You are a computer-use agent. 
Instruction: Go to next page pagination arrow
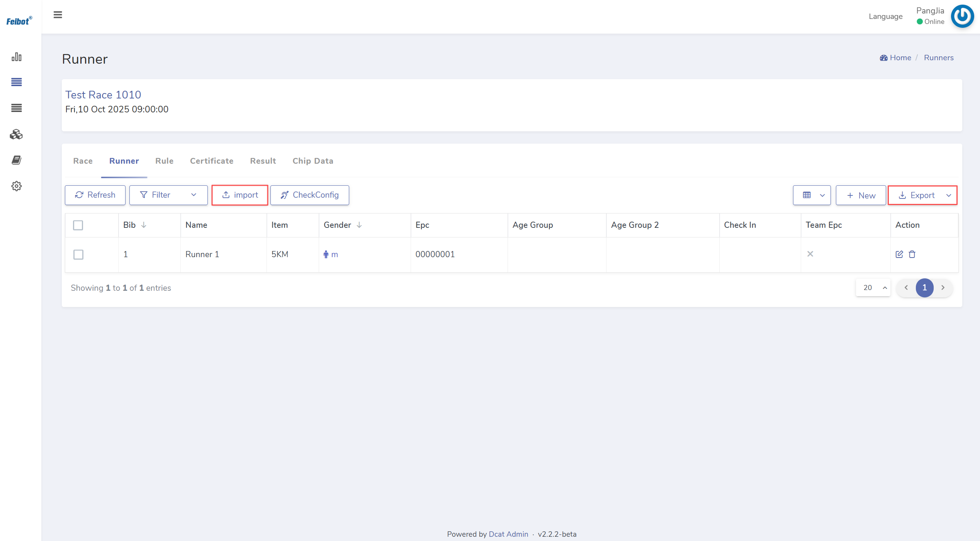[x=943, y=288]
